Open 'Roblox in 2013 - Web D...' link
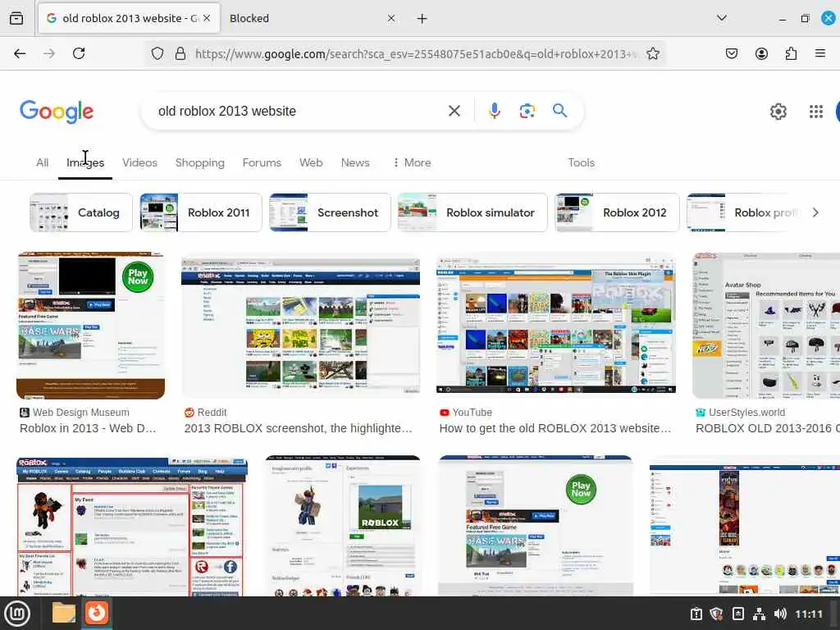840x630 pixels. click(x=88, y=428)
